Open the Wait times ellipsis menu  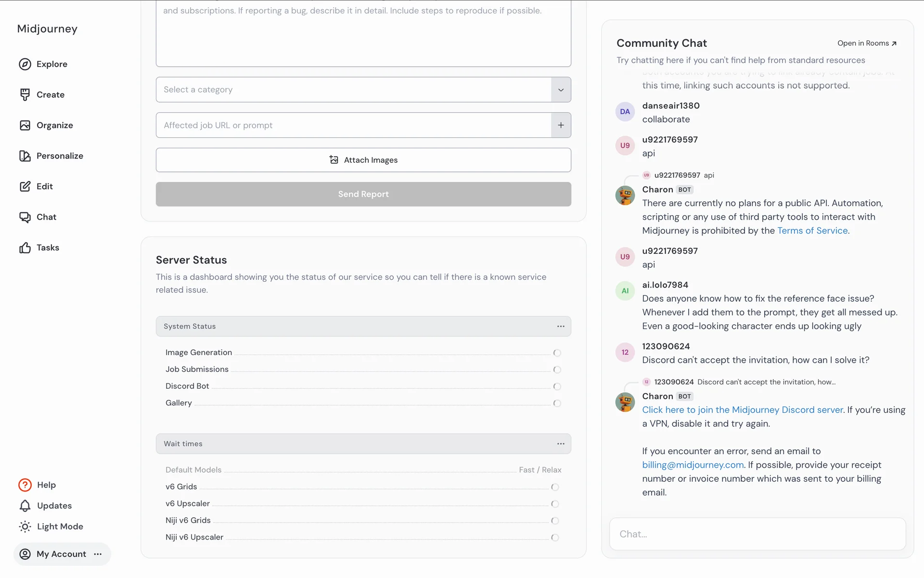click(x=561, y=444)
